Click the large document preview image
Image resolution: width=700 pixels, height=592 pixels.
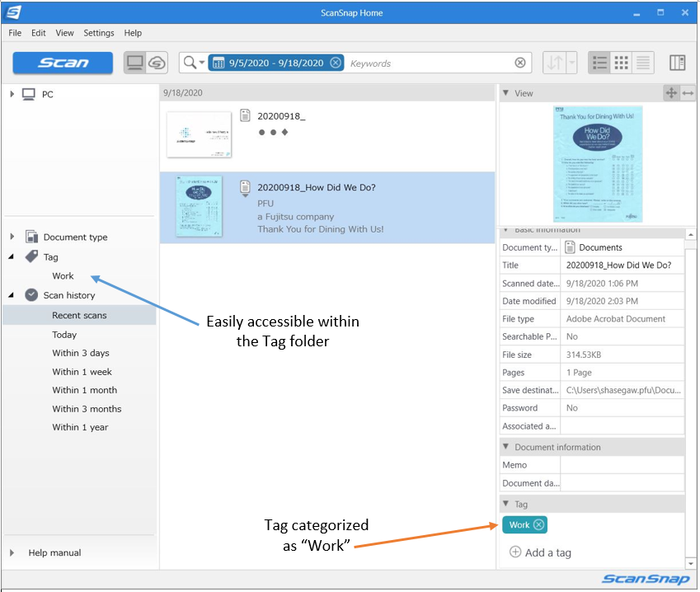tap(598, 164)
